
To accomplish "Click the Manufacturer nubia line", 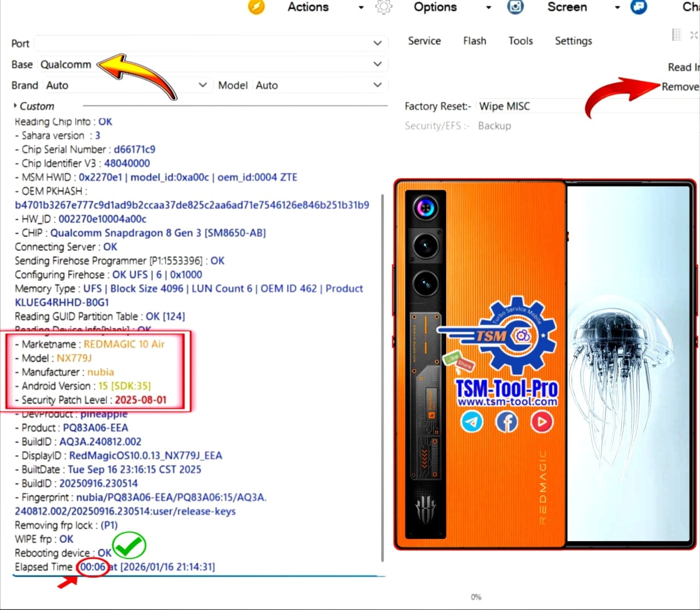I will click(65, 372).
